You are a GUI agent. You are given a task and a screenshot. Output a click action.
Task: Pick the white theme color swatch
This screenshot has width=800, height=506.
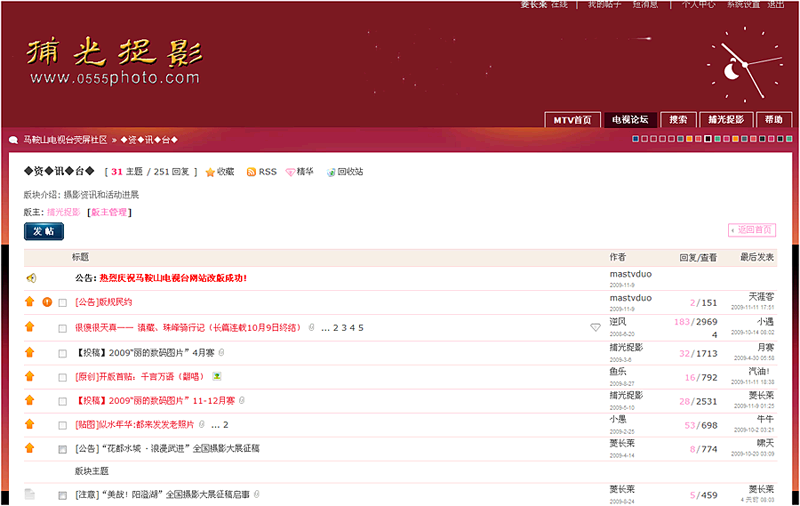pos(708,139)
